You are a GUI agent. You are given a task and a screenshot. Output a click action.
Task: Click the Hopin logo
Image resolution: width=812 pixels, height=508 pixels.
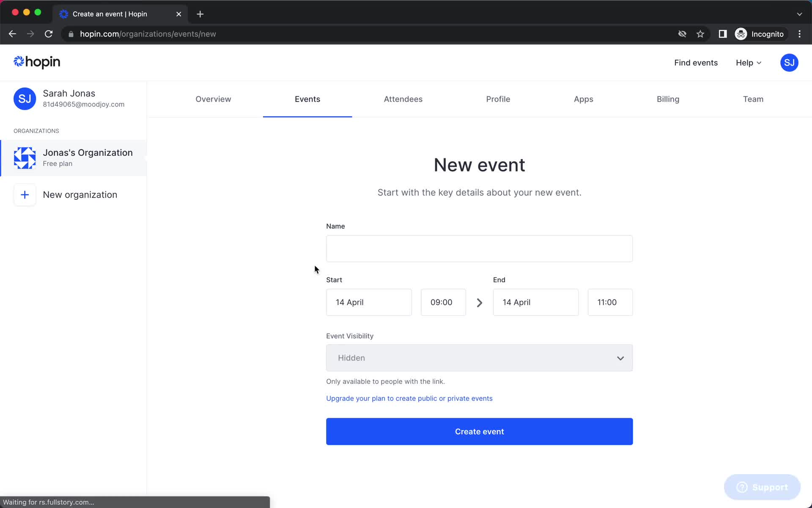tap(37, 62)
